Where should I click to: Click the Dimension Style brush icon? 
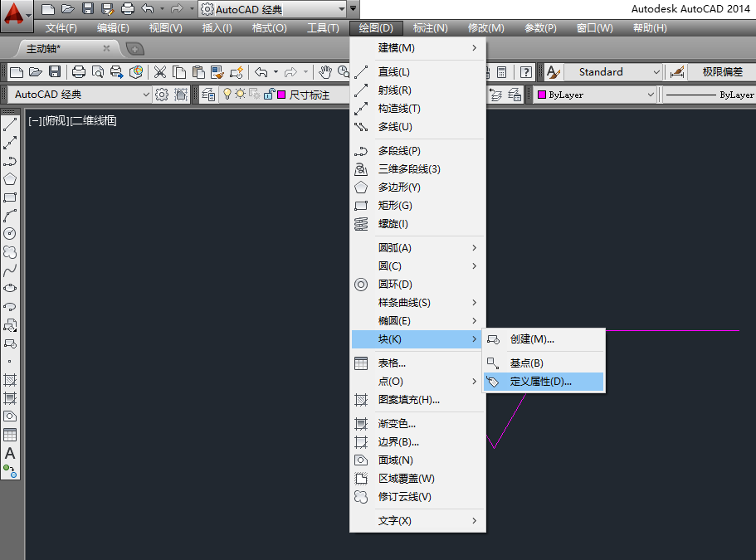[x=677, y=72]
